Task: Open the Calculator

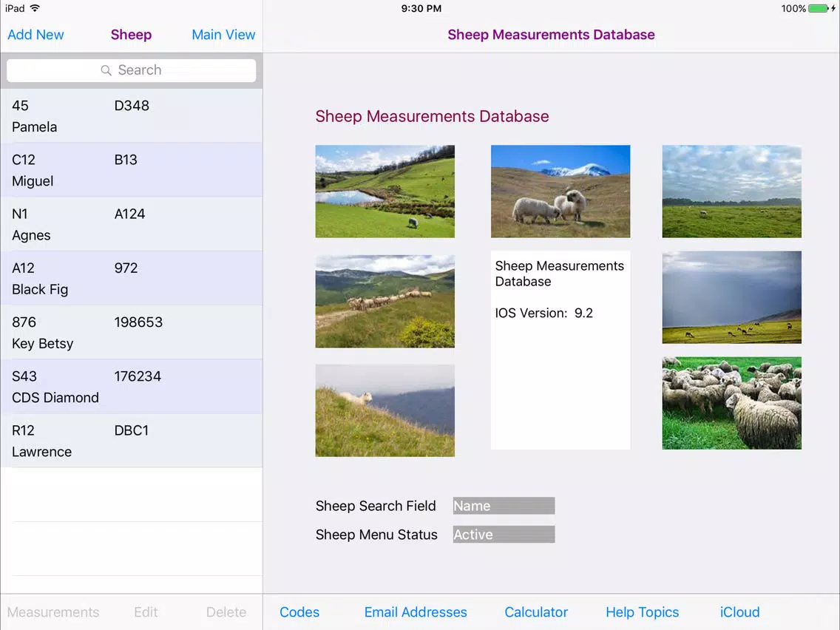Action: pyautogui.click(x=536, y=612)
